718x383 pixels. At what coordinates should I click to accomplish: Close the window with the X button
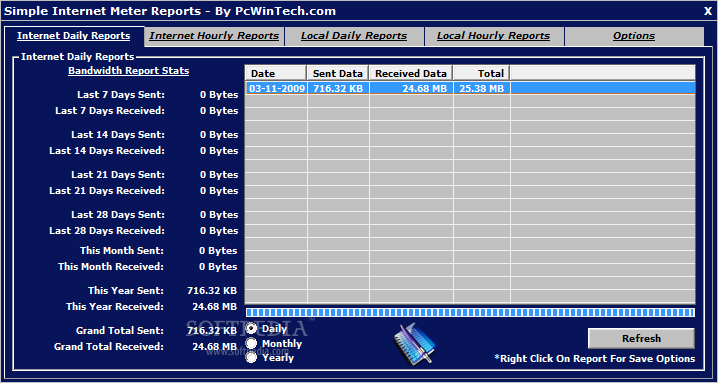[x=708, y=11]
